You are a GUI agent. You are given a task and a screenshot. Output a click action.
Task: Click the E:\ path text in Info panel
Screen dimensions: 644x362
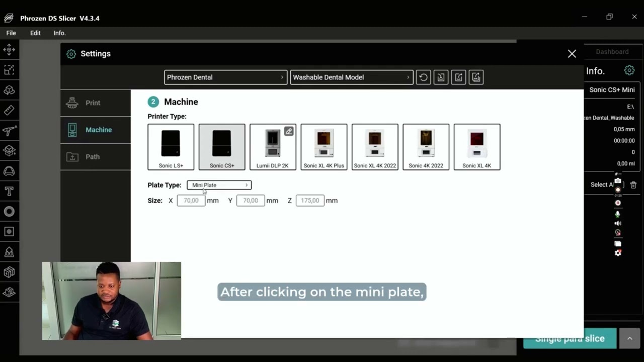click(630, 107)
